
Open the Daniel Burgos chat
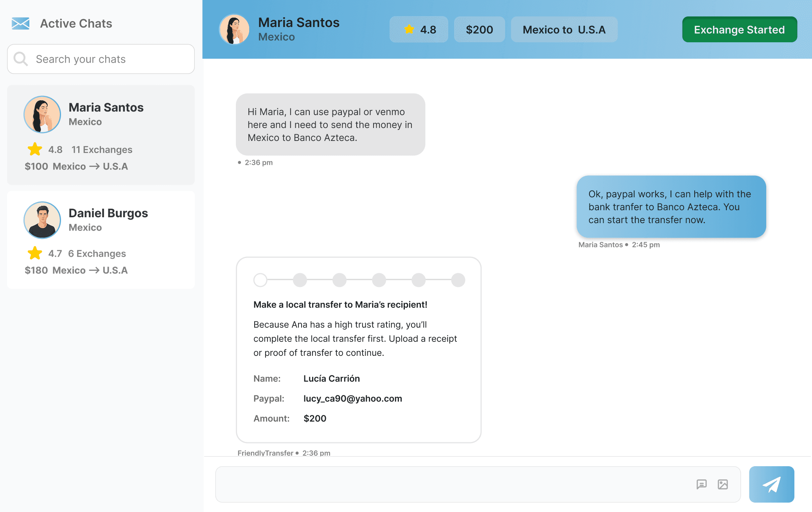(101, 240)
